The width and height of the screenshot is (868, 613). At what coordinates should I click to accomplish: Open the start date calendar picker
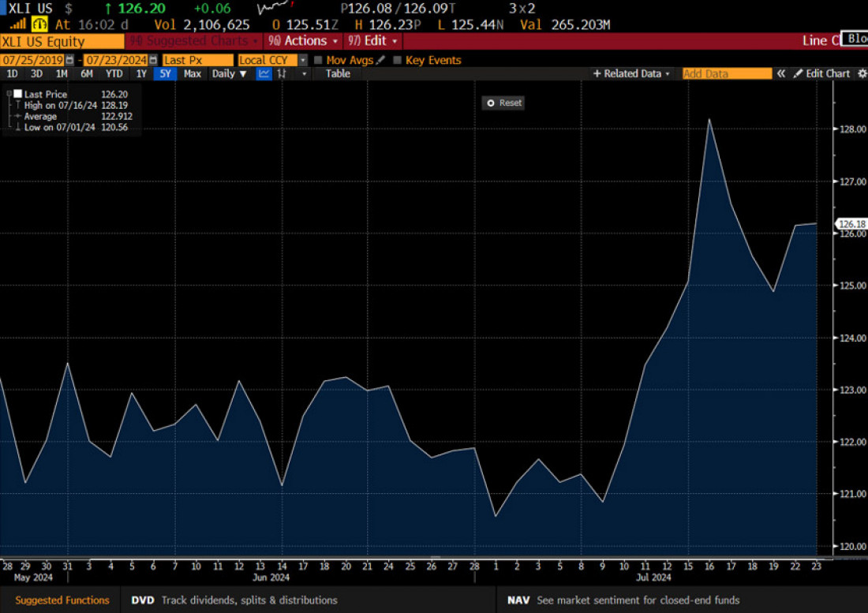coord(69,60)
